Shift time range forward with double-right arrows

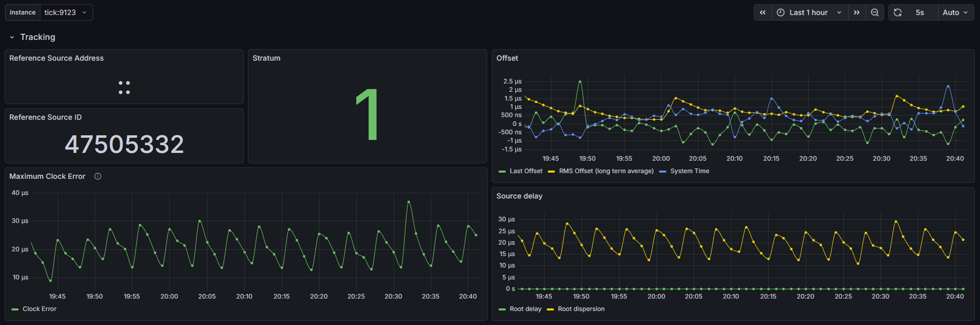tap(857, 12)
